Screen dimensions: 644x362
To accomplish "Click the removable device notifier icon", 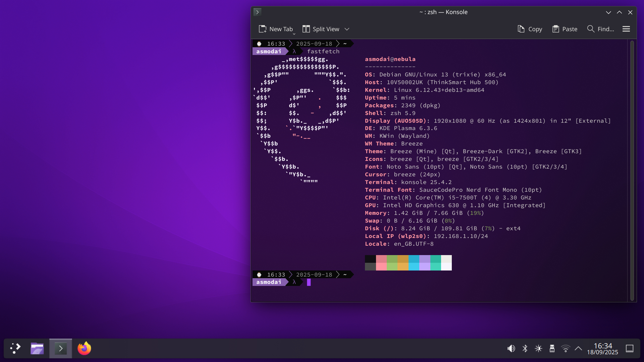I will point(552,349).
